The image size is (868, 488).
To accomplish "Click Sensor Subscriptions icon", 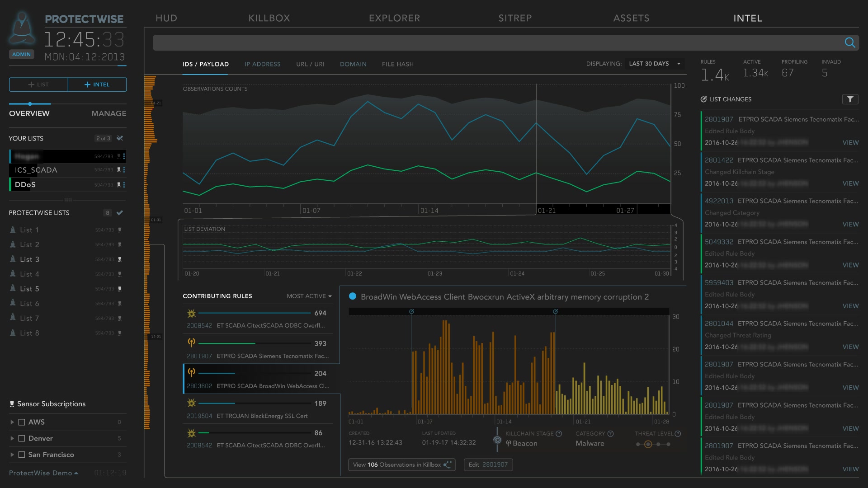I will (x=12, y=404).
